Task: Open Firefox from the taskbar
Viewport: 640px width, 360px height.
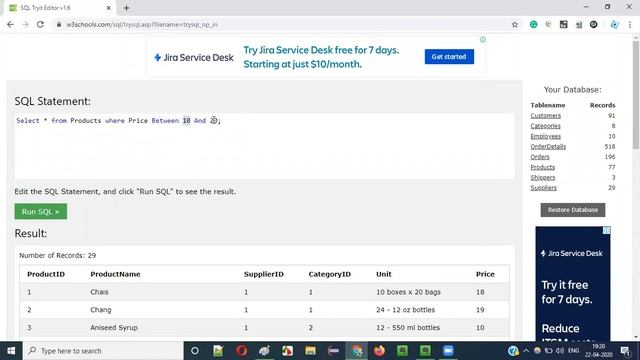Action: tap(380, 351)
